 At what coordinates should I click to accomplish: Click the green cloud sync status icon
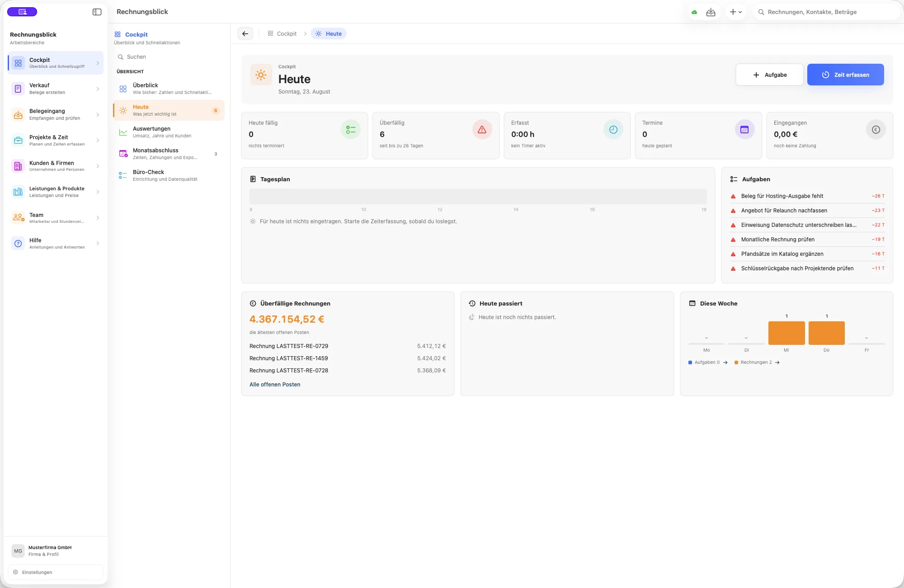point(694,12)
